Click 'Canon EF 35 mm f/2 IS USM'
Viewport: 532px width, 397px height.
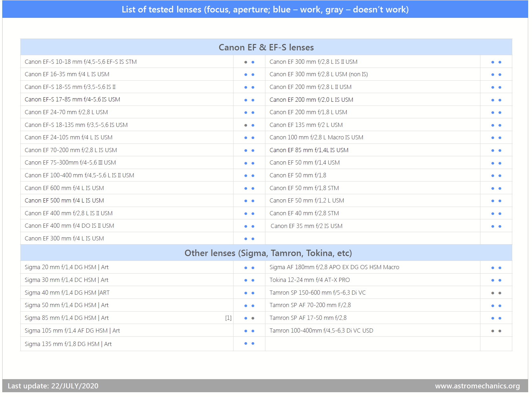click(x=306, y=226)
